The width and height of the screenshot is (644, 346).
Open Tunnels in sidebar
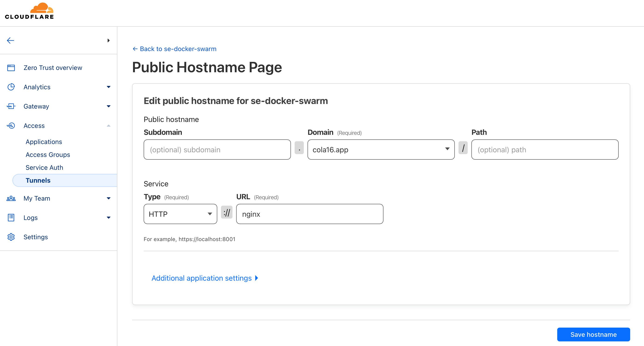pyautogui.click(x=38, y=180)
